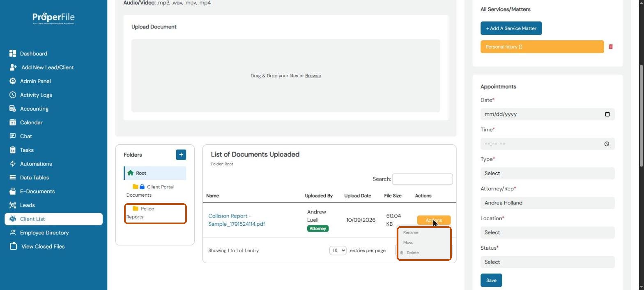Open Admin Panel gear icon
Image resolution: width=644 pixels, height=290 pixels.
tap(13, 81)
